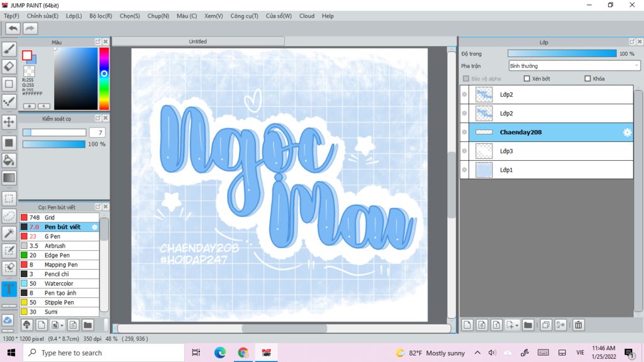Viewport: 644px width, 362px height.
Task: Open Chrome from the Windows taskbar
Action: (x=243, y=353)
